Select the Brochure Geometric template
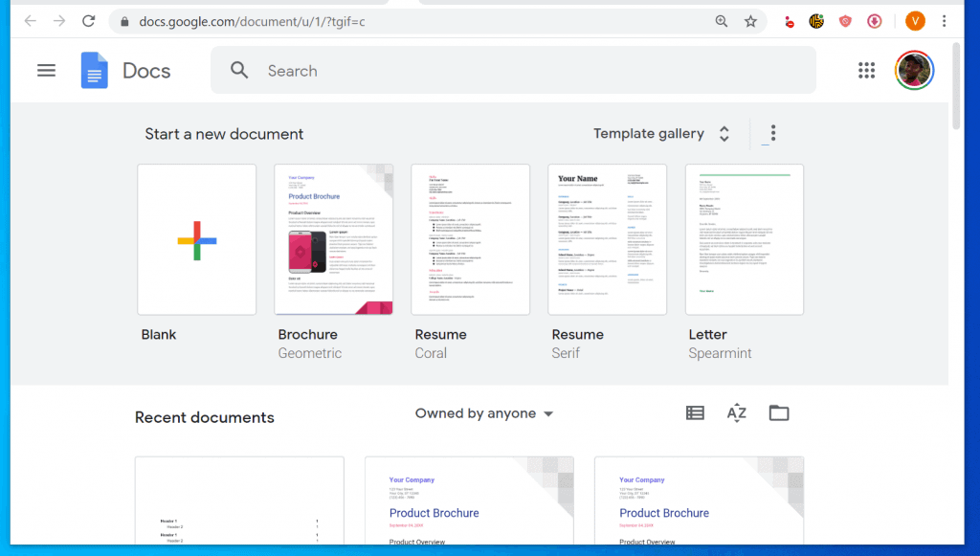This screenshot has height=556, width=980. [333, 239]
